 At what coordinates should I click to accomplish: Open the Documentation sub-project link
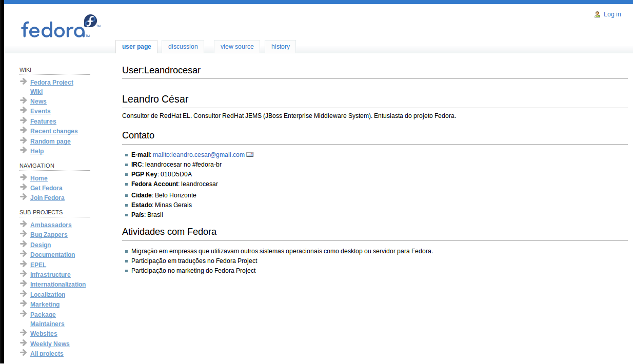coord(52,255)
